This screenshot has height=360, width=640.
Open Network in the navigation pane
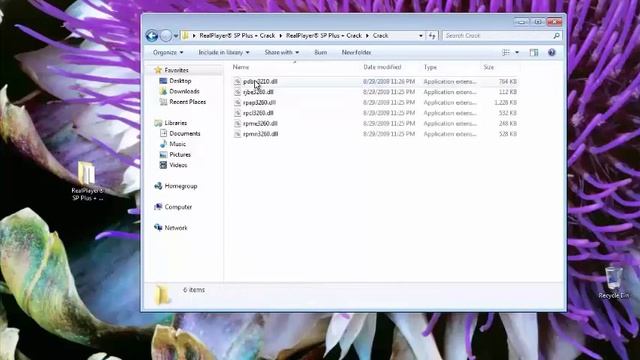point(176,228)
